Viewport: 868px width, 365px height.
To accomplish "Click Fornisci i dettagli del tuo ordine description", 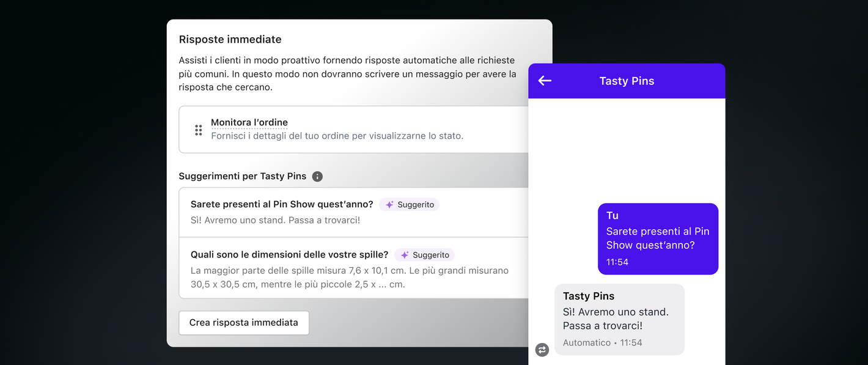I will pyautogui.click(x=337, y=136).
